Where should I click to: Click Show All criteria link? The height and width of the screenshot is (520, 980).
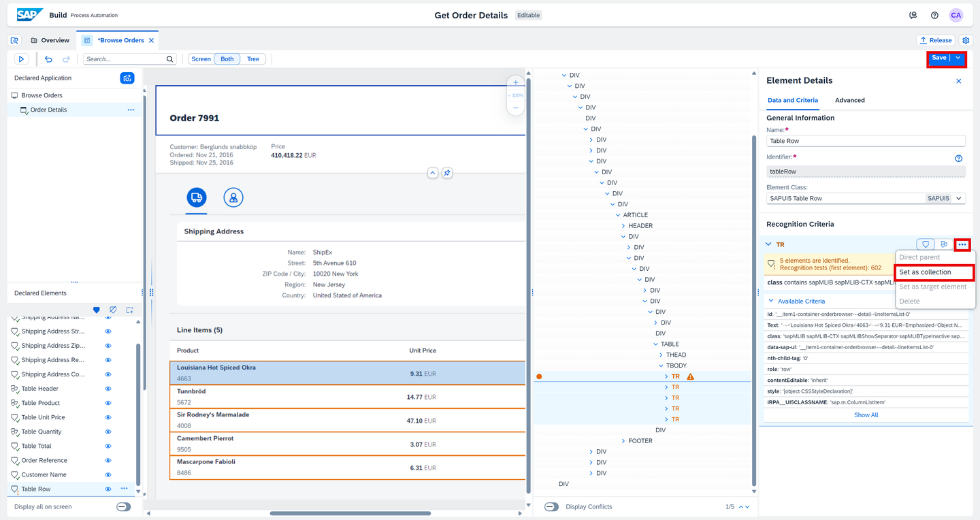[866, 415]
